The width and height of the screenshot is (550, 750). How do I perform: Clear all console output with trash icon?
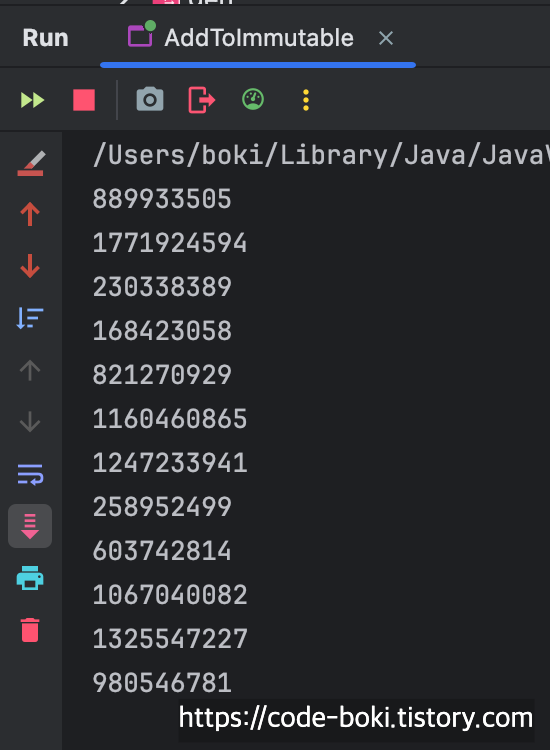click(x=30, y=629)
